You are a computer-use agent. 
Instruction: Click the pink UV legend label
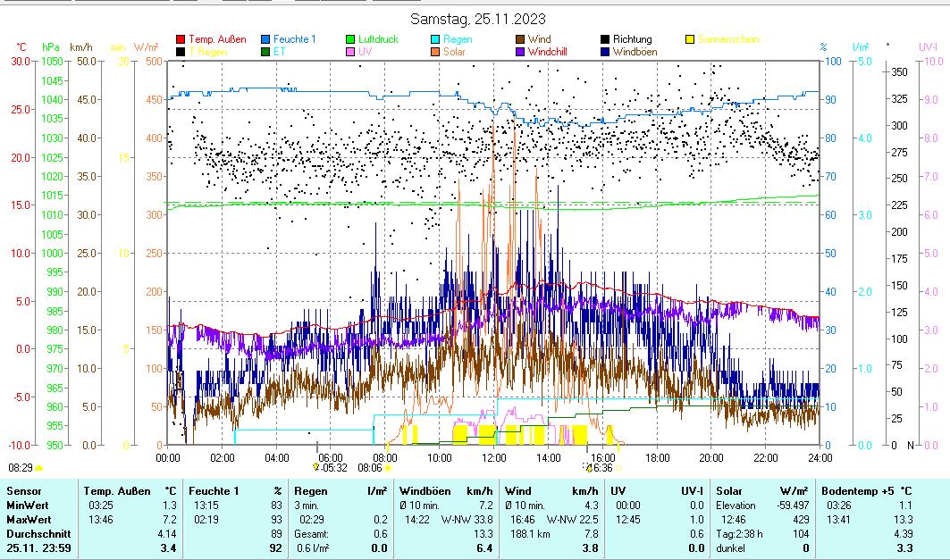(365, 52)
